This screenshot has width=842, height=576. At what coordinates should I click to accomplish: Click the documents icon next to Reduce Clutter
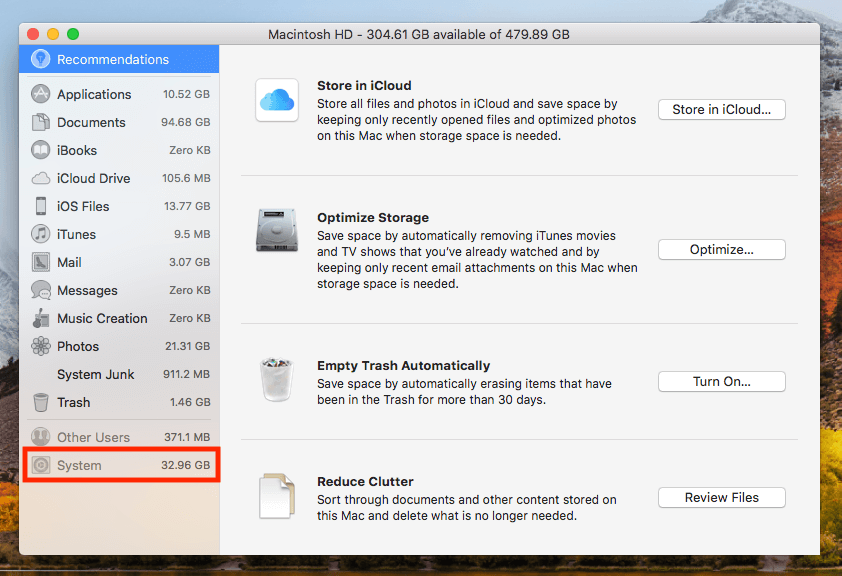276,493
